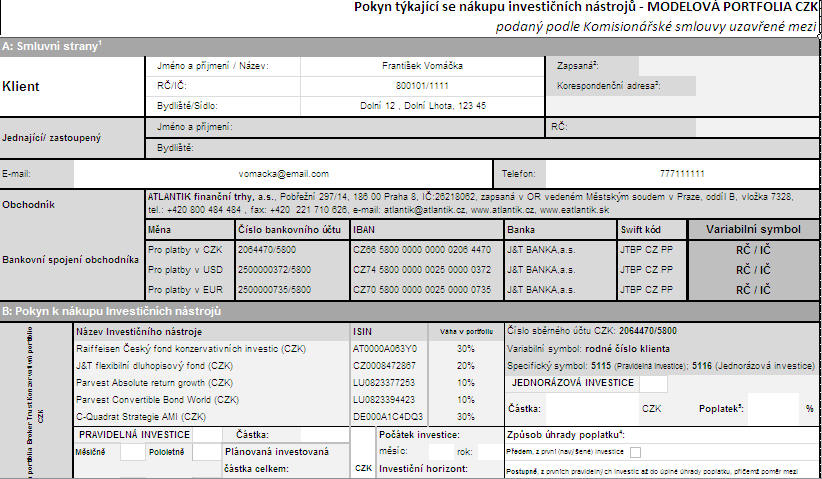Viewport: 822px width, 479px height.
Task: Click the Váha v portfoliu header
Action: [466, 332]
